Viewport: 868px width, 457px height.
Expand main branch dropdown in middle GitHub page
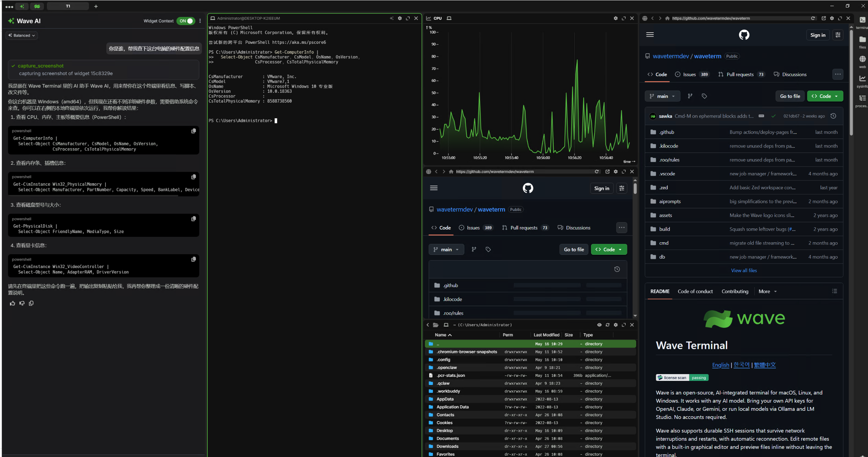tap(446, 249)
